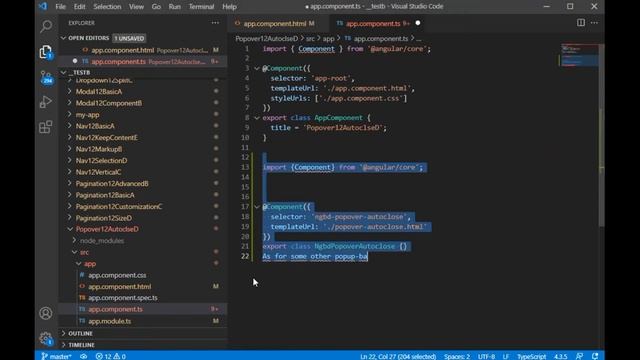This screenshot has height=360, width=640.
Task: Expand the Timeline section
Action: click(81, 345)
